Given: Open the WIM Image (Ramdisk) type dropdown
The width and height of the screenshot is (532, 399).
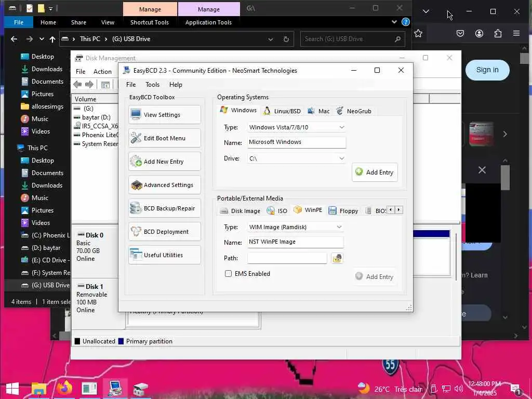Looking at the screenshot, I should click(x=295, y=227).
